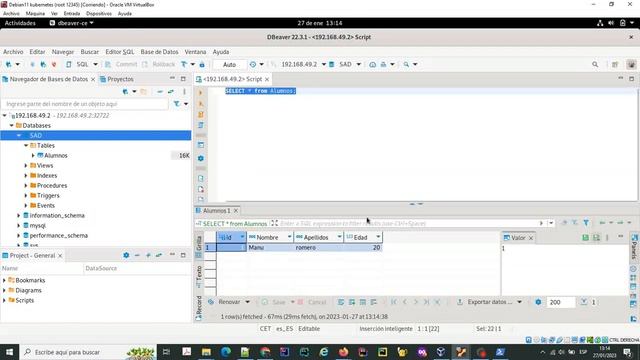Open the 192.168.49.2 active connection dropdown

coord(304,64)
